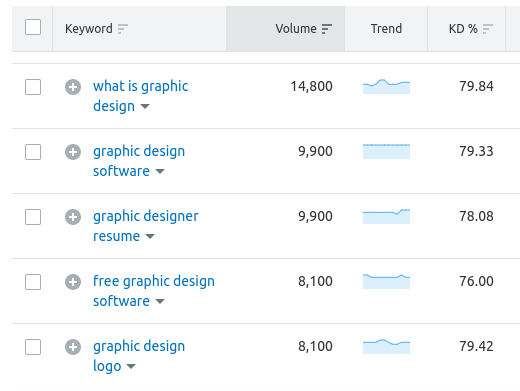This screenshot has height=391, width=520.
Task: Open the 'graphic design software' keyword link
Action: click(139, 161)
